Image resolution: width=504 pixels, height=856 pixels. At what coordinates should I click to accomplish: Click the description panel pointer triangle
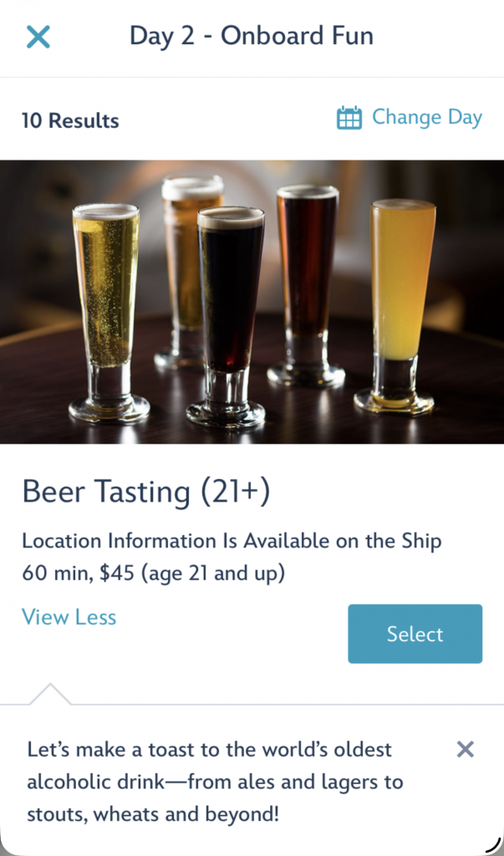click(x=49, y=695)
